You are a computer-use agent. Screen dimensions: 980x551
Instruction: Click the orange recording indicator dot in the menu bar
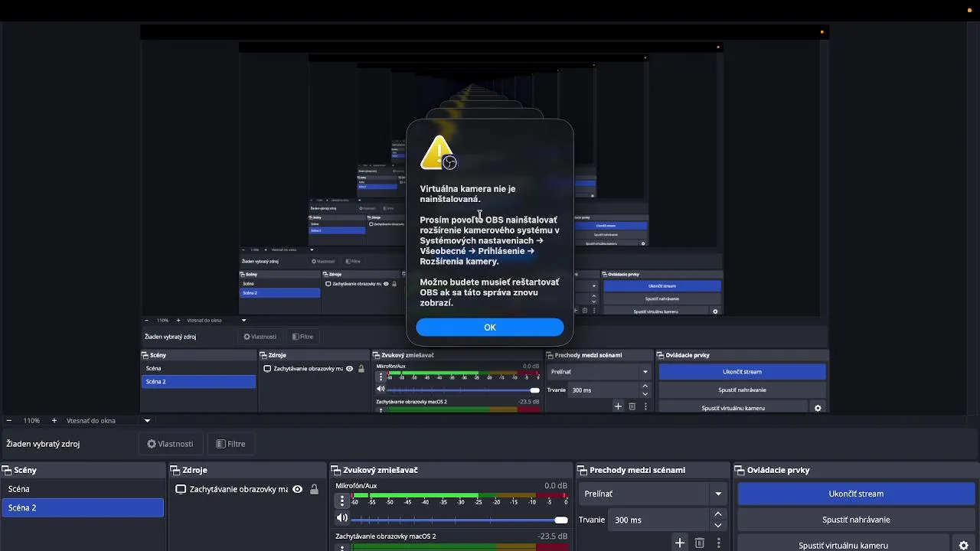click(969, 10)
